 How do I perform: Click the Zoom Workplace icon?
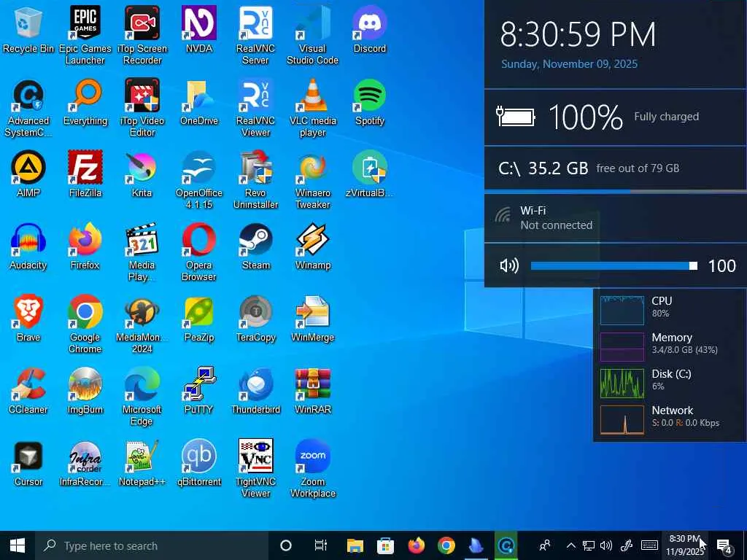click(x=312, y=469)
